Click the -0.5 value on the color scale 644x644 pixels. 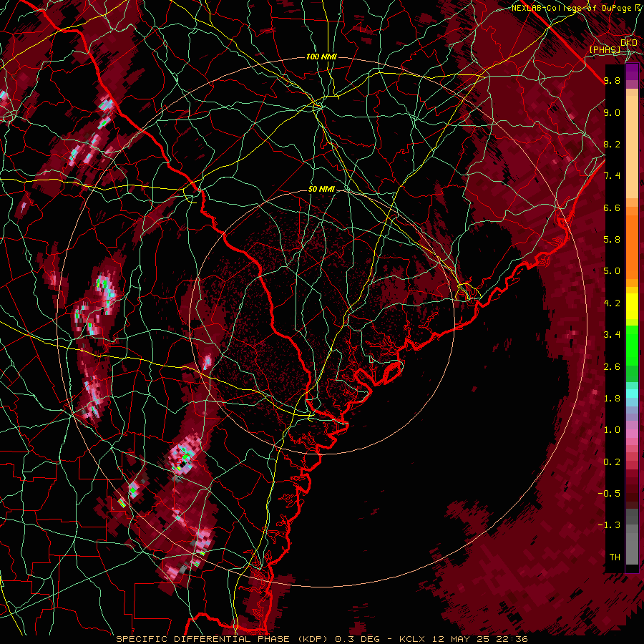tap(609, 493)
